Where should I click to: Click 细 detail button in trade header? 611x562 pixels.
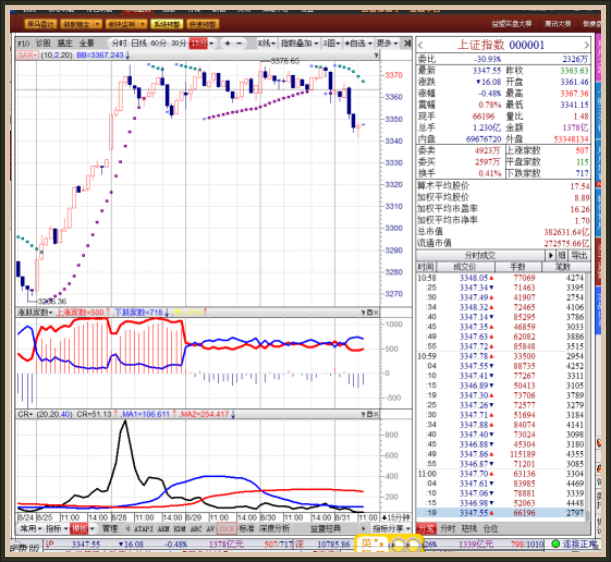click(x=562, y=255)
